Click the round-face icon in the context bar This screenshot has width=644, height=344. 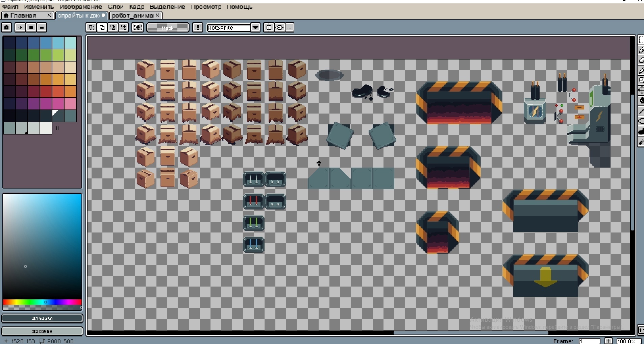280,27
